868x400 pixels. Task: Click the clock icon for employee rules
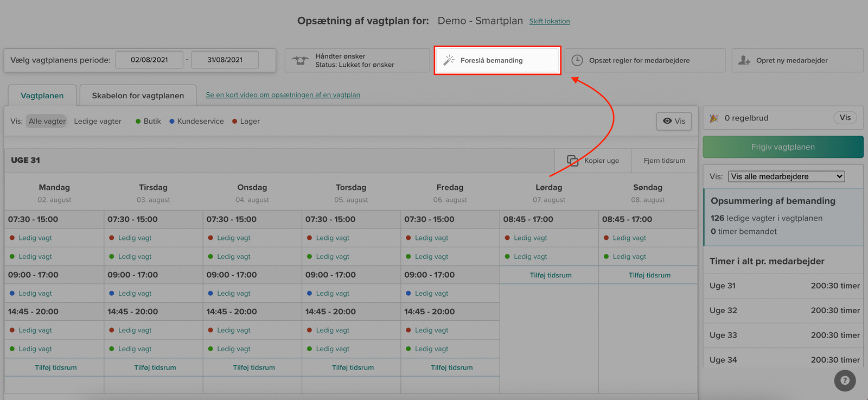point(577,60)
